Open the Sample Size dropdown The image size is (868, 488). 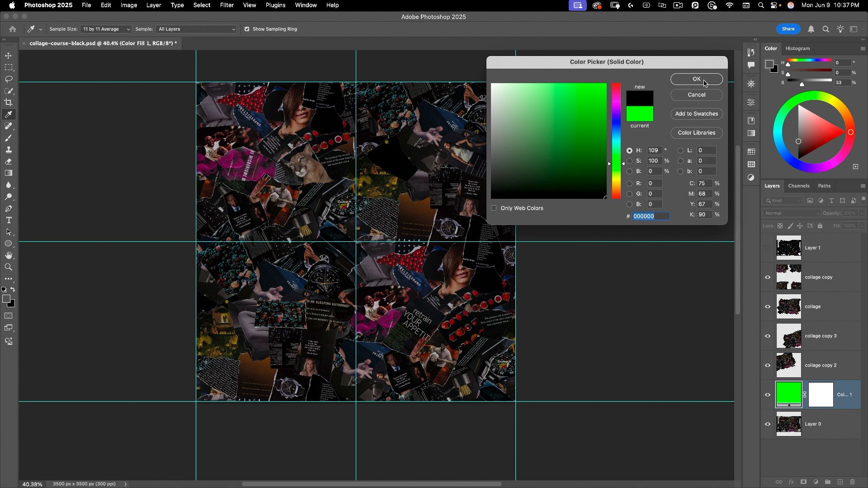tap(106, 29)
